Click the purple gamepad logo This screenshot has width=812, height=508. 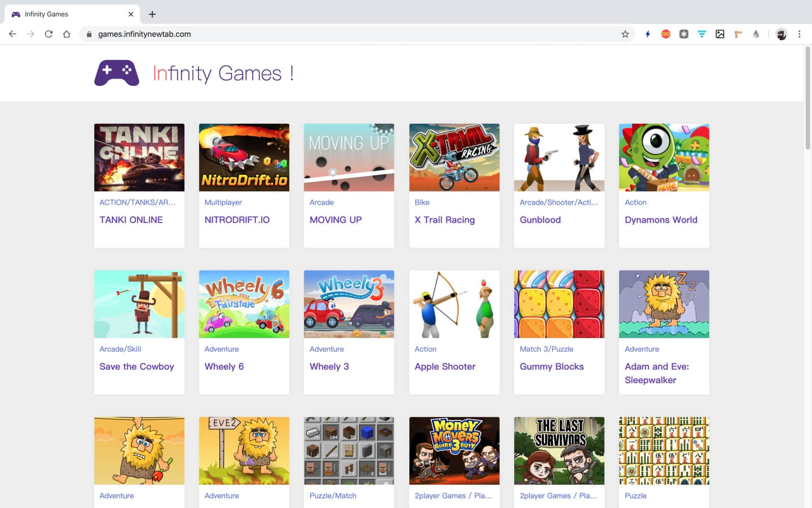[x=117, y=73]
